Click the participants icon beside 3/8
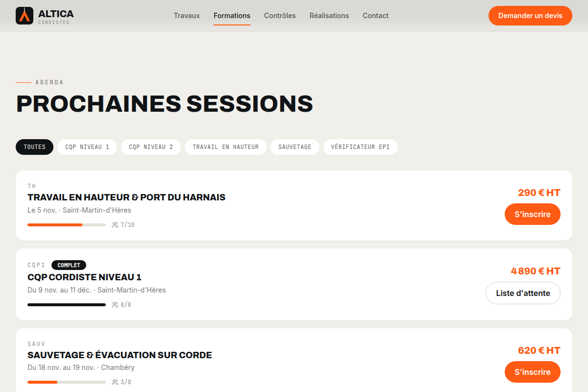Viewport: 588px width, 392px height. (115, 382)
